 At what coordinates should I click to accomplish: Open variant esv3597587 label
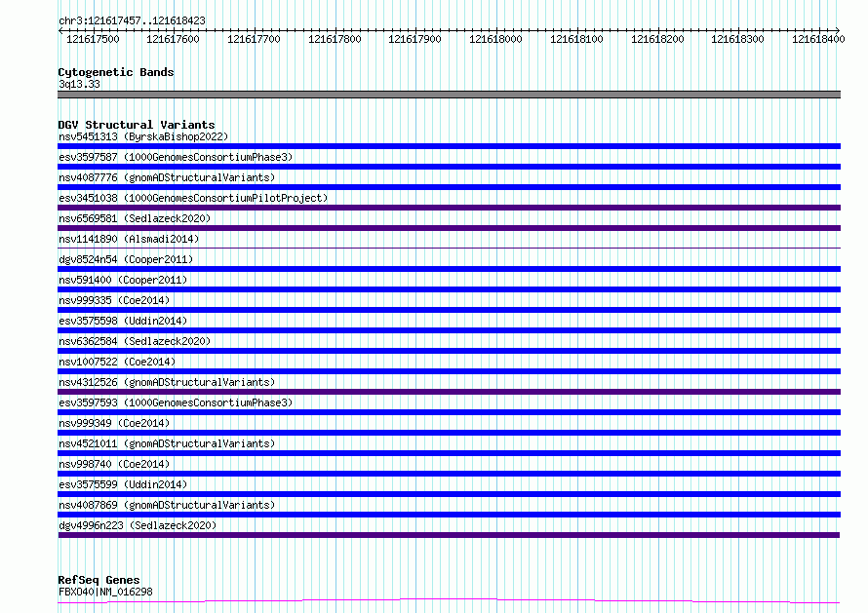[x=176, y=157]
